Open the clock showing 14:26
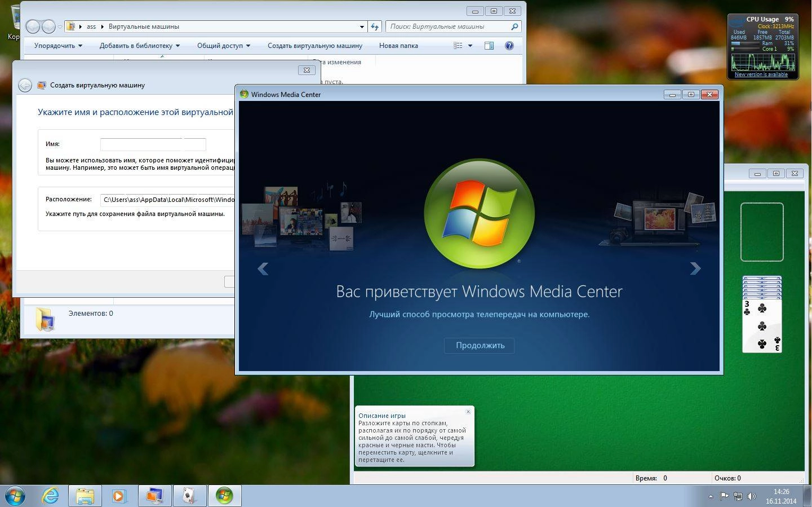 coord(781,496)
